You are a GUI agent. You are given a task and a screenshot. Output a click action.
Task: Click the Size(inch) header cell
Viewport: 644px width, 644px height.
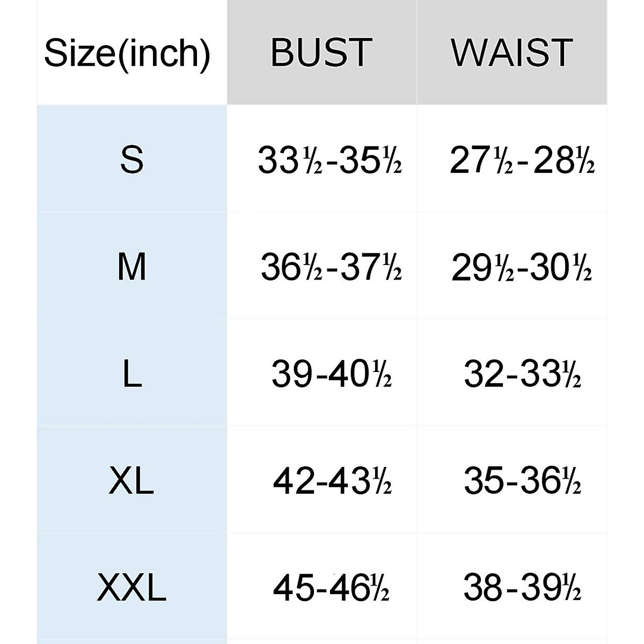(x=127, y=53)
